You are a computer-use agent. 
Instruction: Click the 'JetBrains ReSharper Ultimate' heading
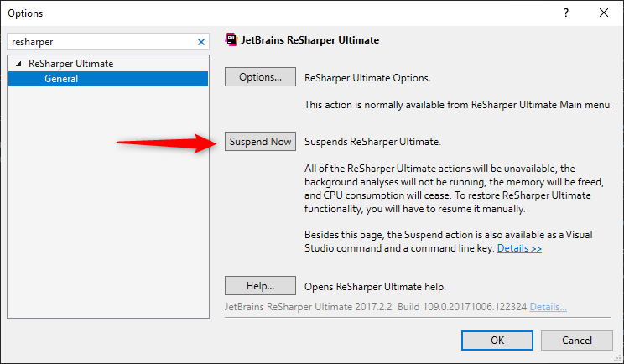point(310,40)
